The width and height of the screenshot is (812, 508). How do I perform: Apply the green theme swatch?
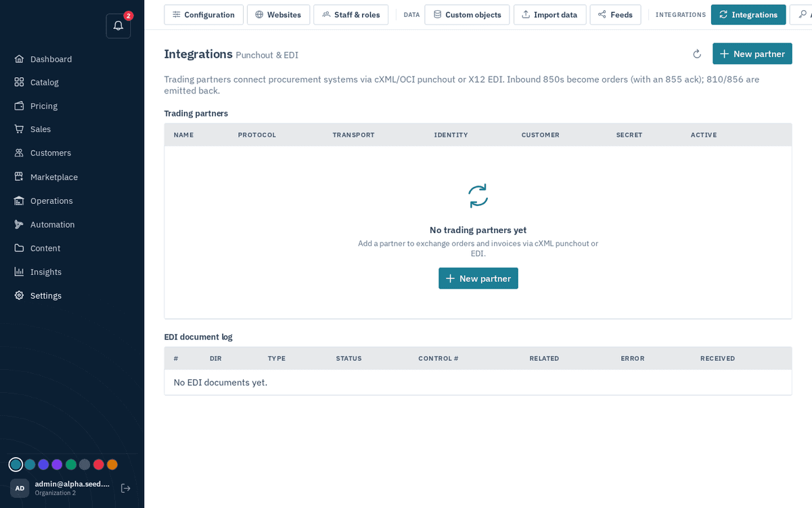tap(71, 465)
